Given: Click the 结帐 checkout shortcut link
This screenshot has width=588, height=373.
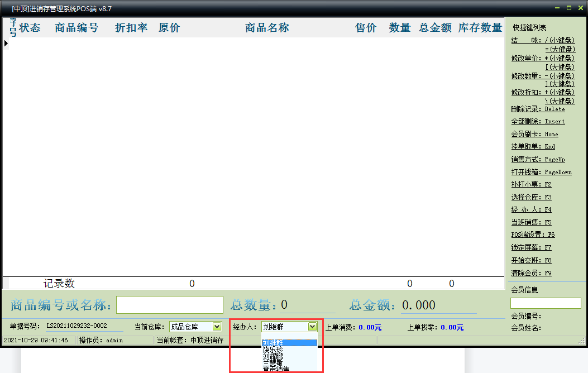Looking at the screenshot, I should pos(543,40).
